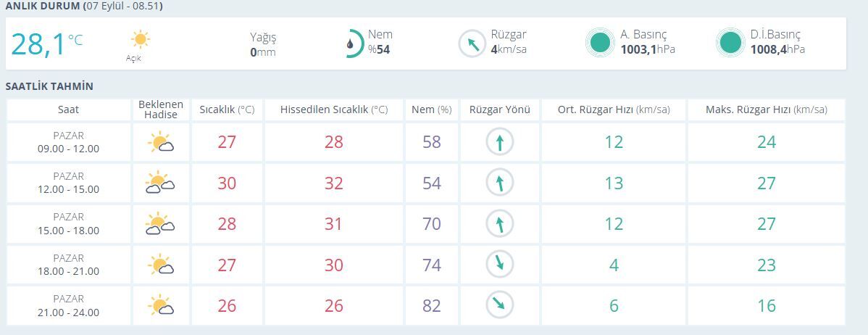Click the weather icon for 15.00 - 18.00

[x=160, y=224]
